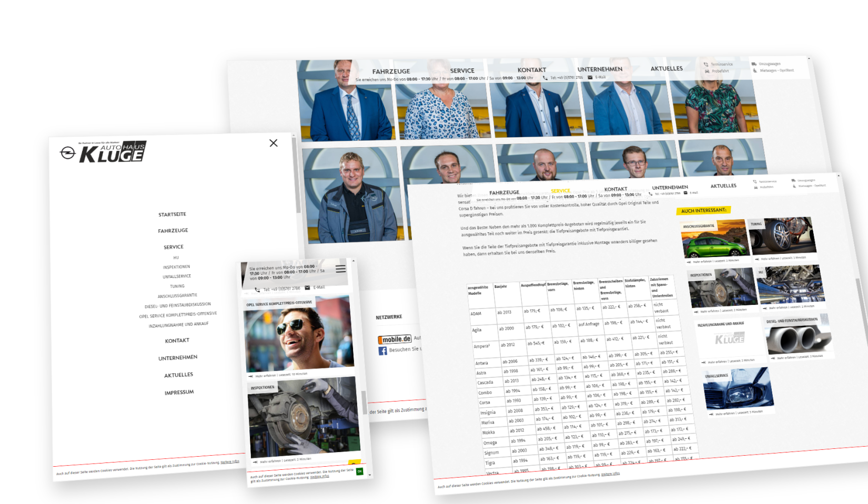The image size is (868, 504).
Task: Open TUNING entry in the overlay menu
Action: click(x=177, y=286)
